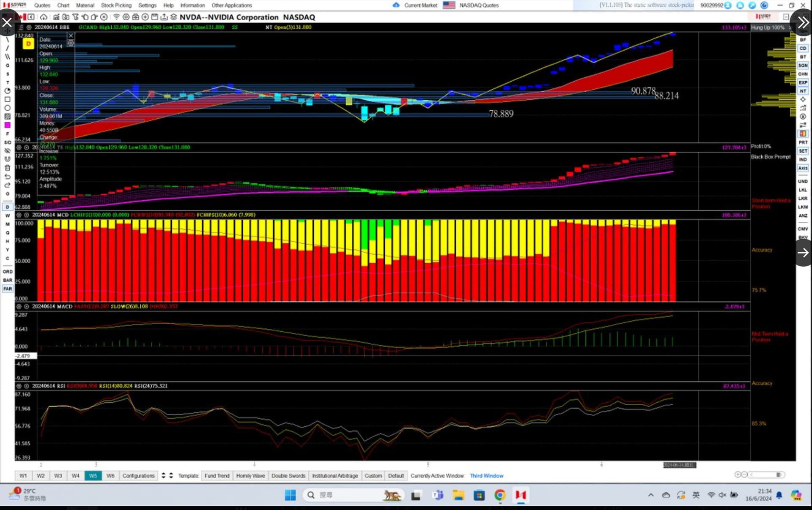Toggle the Axis option in right sidebar
The height and width of the screenshot is (510, 812).
click(x=803, y=168)
